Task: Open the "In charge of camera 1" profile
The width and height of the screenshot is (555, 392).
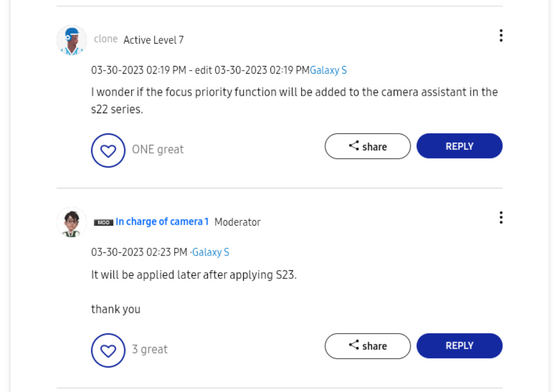Action: tap(162, 222)
